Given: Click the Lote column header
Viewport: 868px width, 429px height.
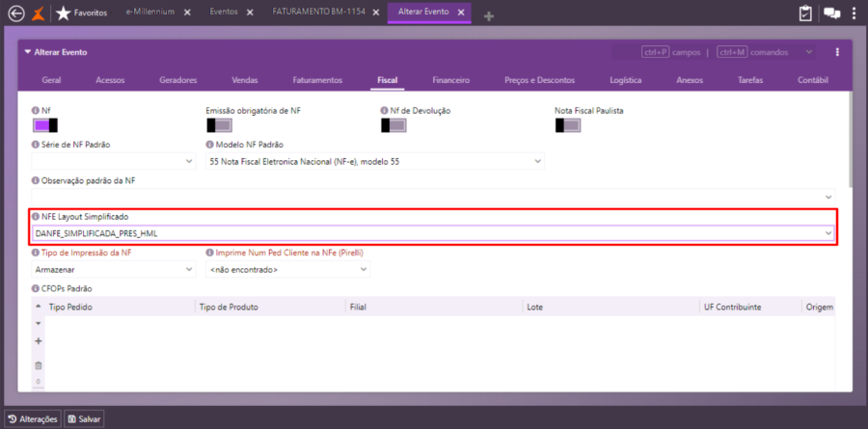Looking at the screenshot, I should coord(534,307).
